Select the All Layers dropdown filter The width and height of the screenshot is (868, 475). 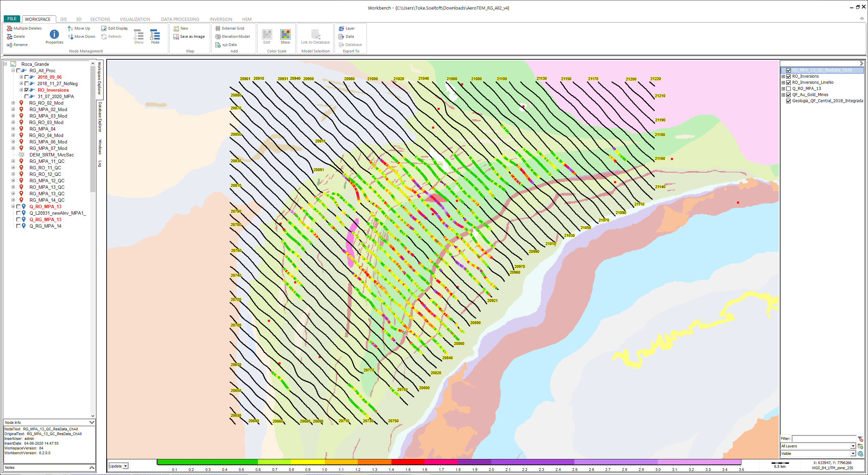click(818, 446)
